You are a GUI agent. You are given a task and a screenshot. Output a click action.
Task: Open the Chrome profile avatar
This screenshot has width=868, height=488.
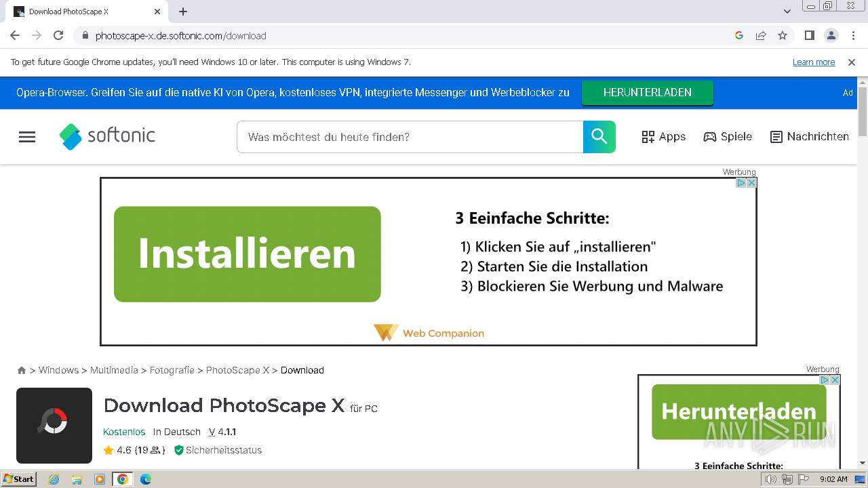(831, 35)
